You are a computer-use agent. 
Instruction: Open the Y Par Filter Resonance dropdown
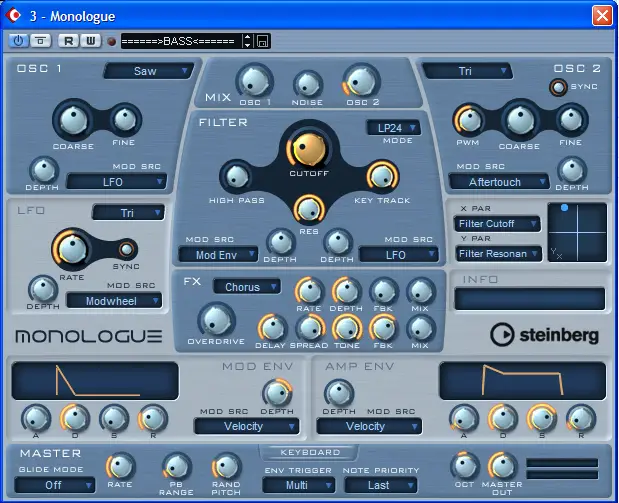point(499,253)
